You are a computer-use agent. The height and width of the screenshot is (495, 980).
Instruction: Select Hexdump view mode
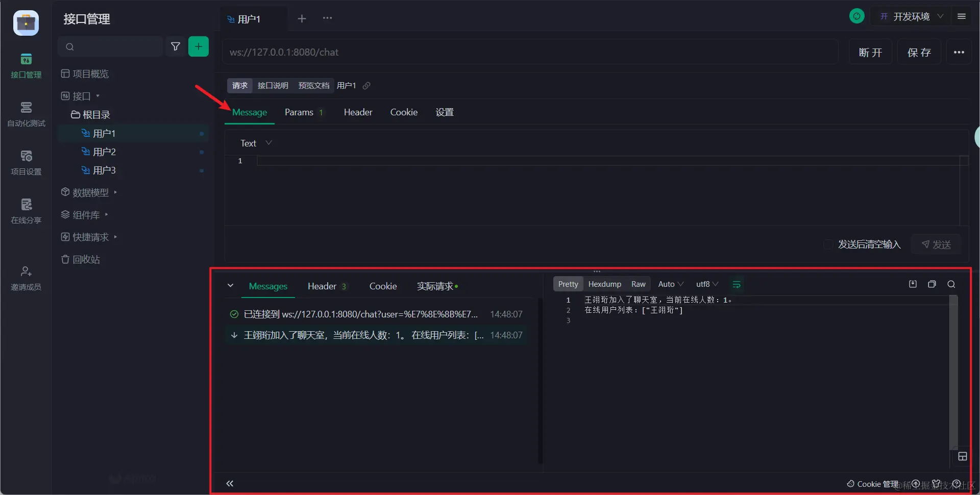[605, 284]
